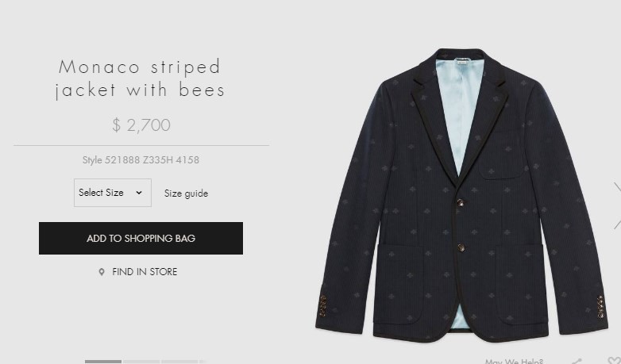The height and width of the screenshot is (364, 621).
Task: Open the May We Help? link
Action: [514, 362]
